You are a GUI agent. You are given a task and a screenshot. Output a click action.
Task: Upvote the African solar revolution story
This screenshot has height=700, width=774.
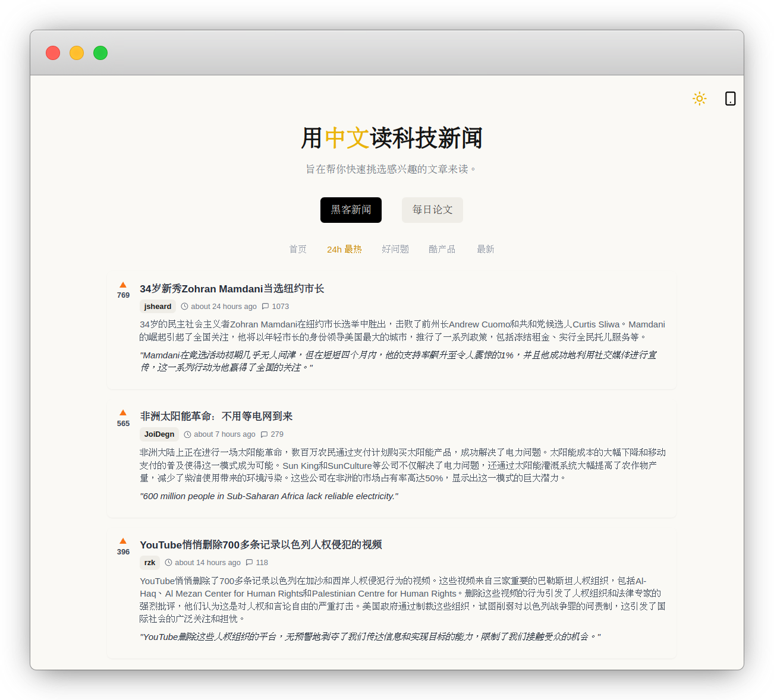tap(123, 413)
